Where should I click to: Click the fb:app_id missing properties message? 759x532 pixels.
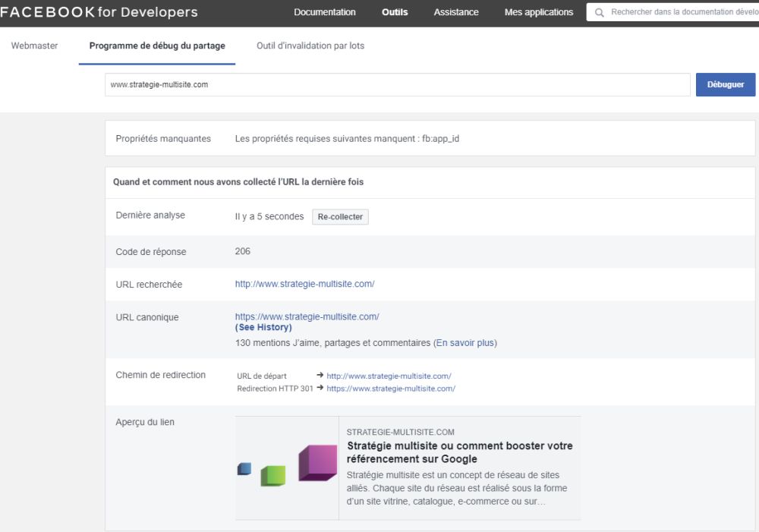[x=347, y=139]
